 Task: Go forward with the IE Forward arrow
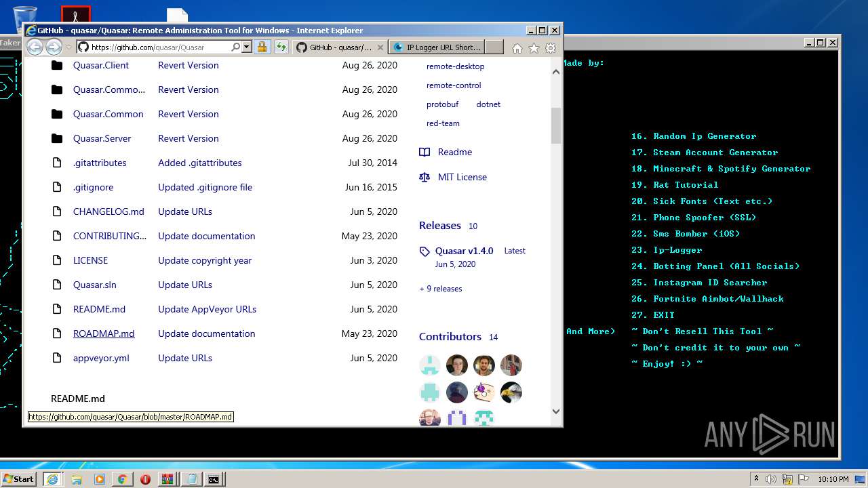coord(54,47)
